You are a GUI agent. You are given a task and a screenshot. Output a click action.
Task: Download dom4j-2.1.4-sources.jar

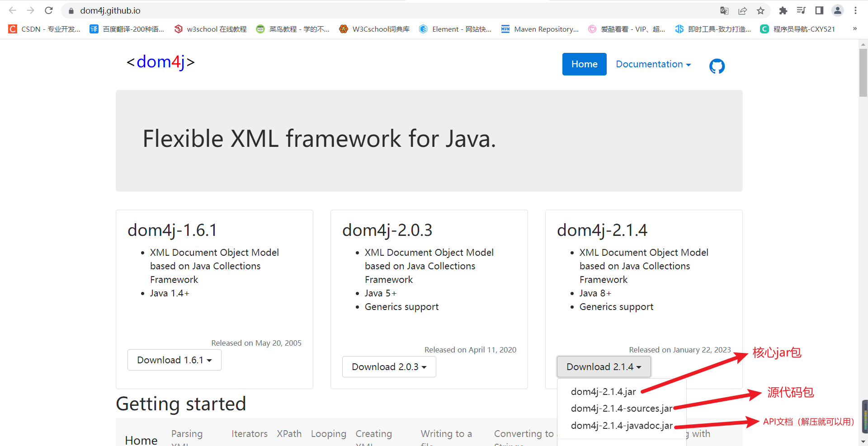pyautogui.click(x=621, y=408)
